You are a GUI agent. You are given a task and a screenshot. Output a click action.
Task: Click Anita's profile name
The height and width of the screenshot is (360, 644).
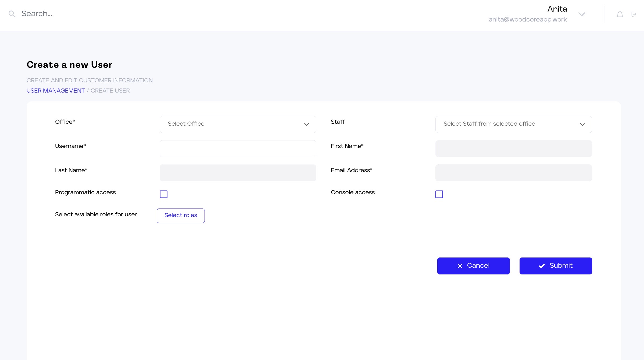tap(557, 9)
